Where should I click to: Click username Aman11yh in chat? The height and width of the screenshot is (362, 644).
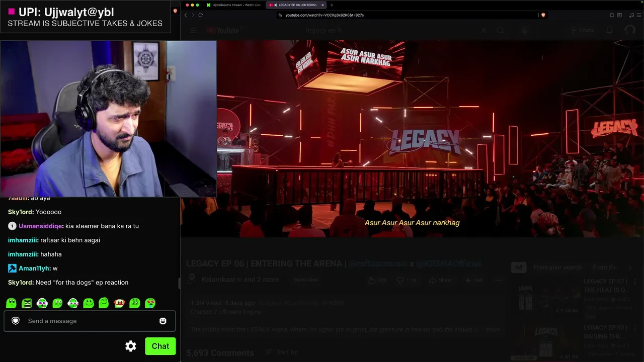point(34,268)
